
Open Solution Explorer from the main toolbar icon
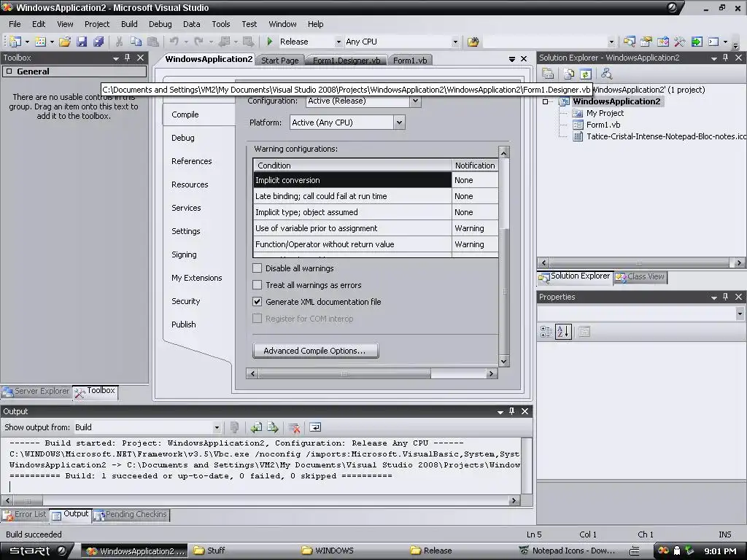pos(629,42)
